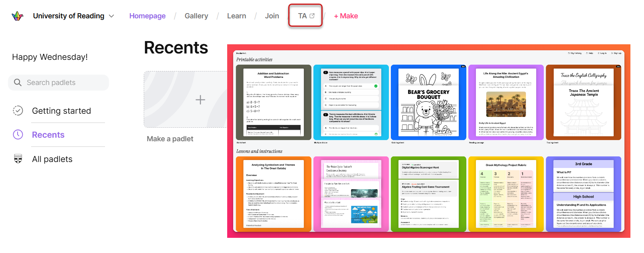Select the Join tab

tap(272, 16)
